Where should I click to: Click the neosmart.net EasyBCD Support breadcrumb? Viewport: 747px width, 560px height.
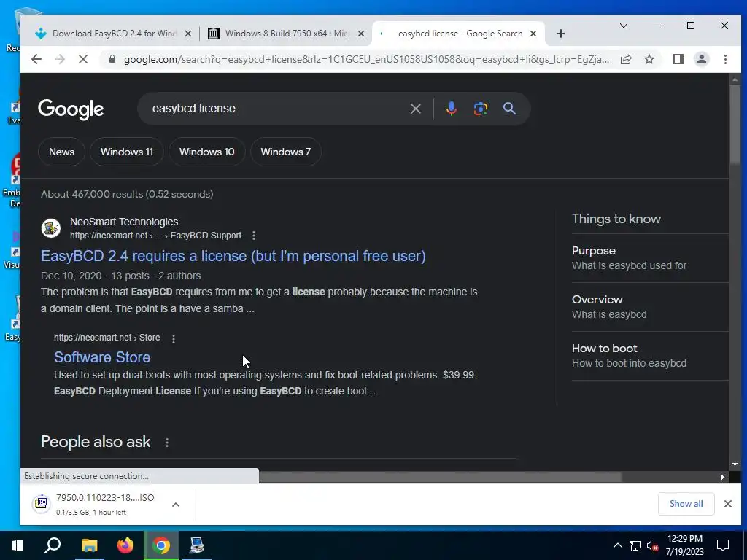(155, 236)
